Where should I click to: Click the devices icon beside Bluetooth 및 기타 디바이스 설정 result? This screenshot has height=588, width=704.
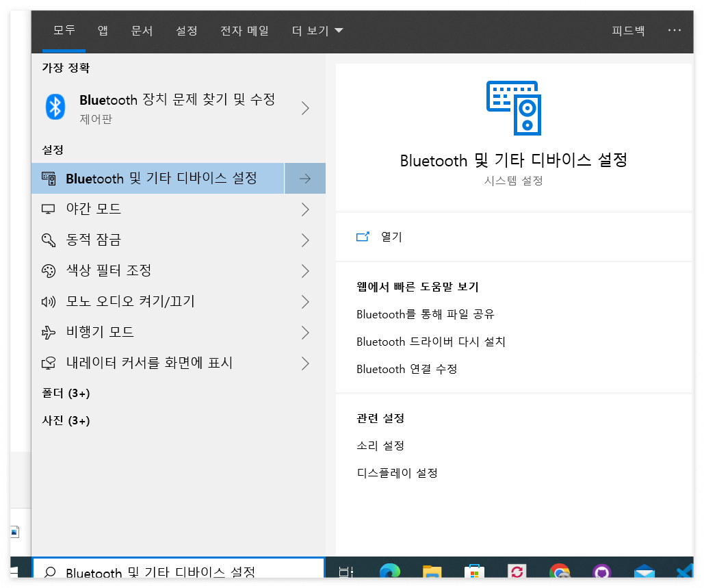(x=49, y=179)
